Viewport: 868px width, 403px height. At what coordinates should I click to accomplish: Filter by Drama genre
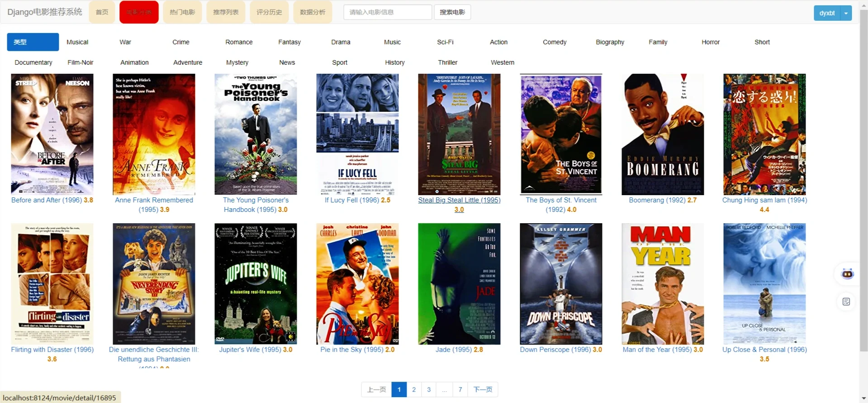point(341,42)
